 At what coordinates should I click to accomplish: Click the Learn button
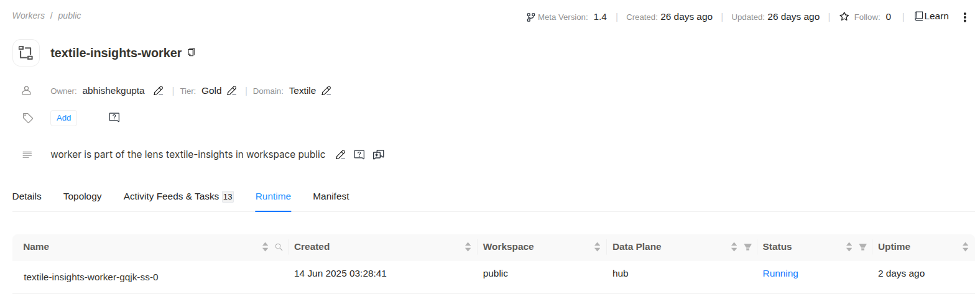click(x=931, y=17)
